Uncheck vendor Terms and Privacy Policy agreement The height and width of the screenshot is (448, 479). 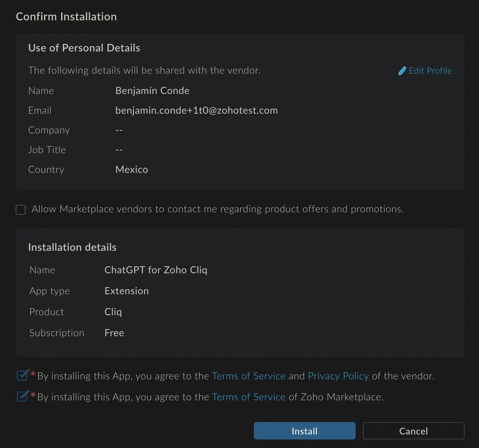point(22,375)
